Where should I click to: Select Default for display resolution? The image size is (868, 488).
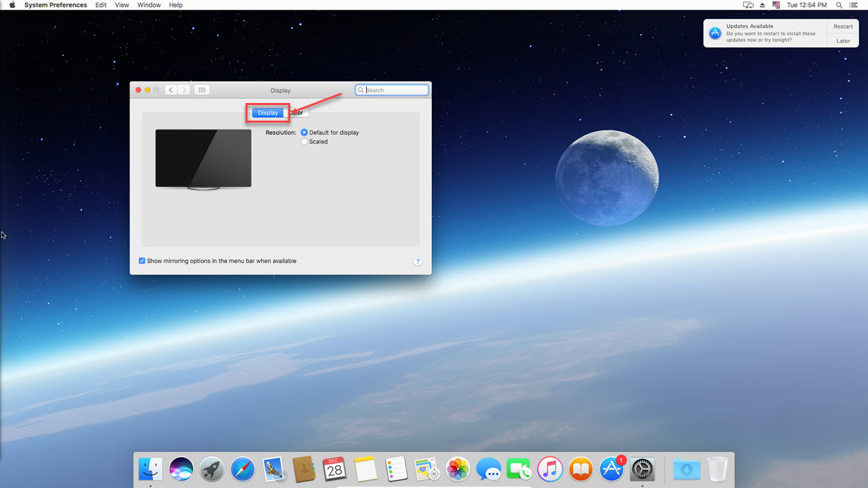tap(304, 132)
